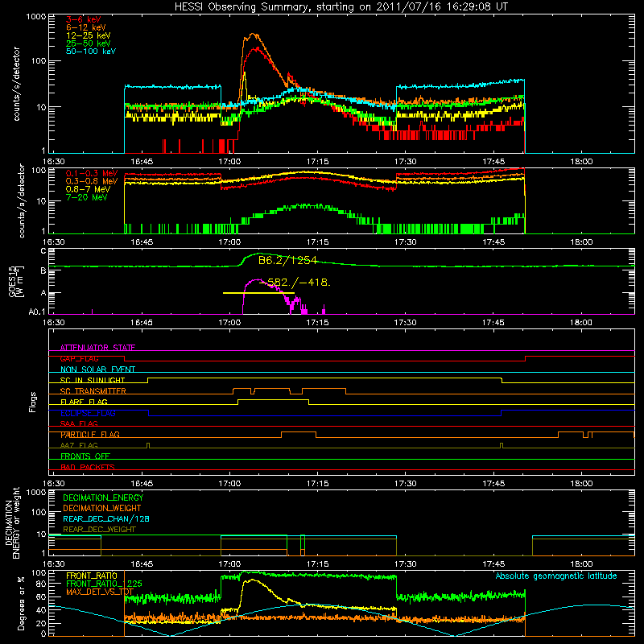Viewport: 644px width, 644px height.
Task: Click the DECIMATION_WEIGHT legend label
Action: point(102,508)
